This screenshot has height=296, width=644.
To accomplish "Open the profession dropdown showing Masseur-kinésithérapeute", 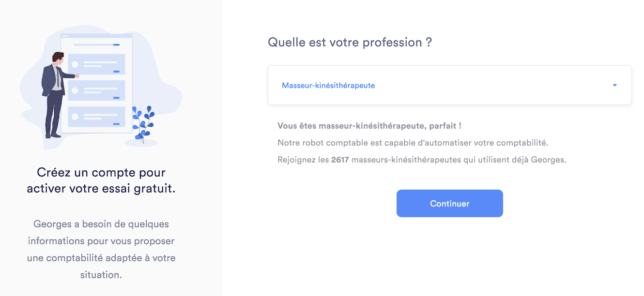I will (x=449, y=85).
